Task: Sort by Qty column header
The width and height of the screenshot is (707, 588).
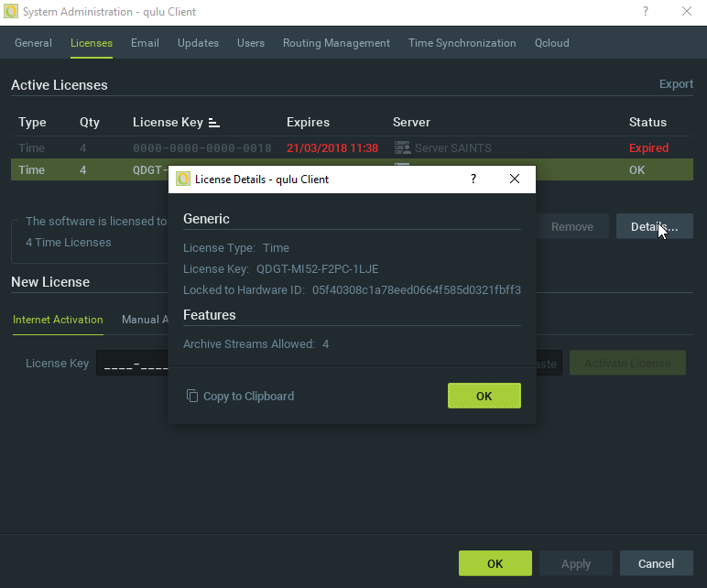Action: pyautogui.click(x=89, y=122)
